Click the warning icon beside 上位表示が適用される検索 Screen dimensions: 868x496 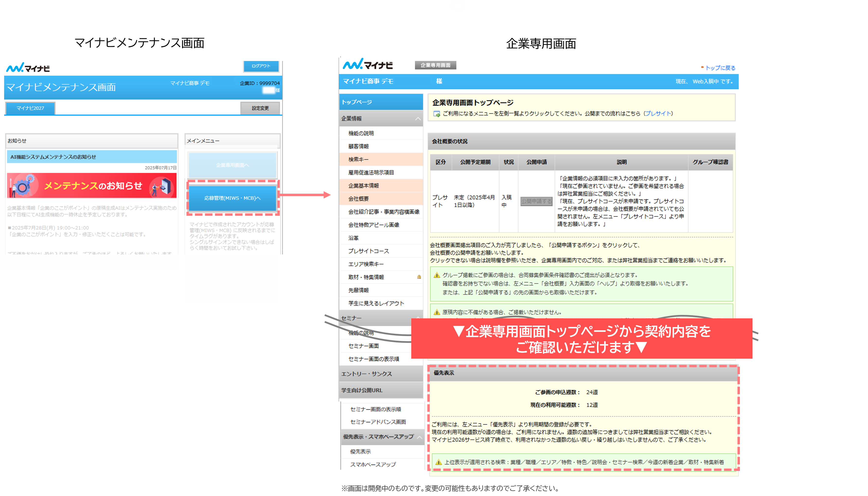point(438,462)
